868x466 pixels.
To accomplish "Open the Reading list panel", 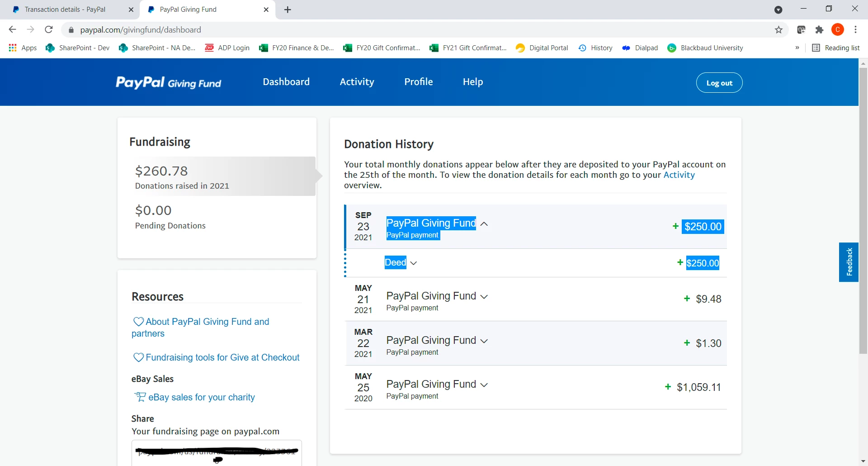I will [x=836, y=48].
